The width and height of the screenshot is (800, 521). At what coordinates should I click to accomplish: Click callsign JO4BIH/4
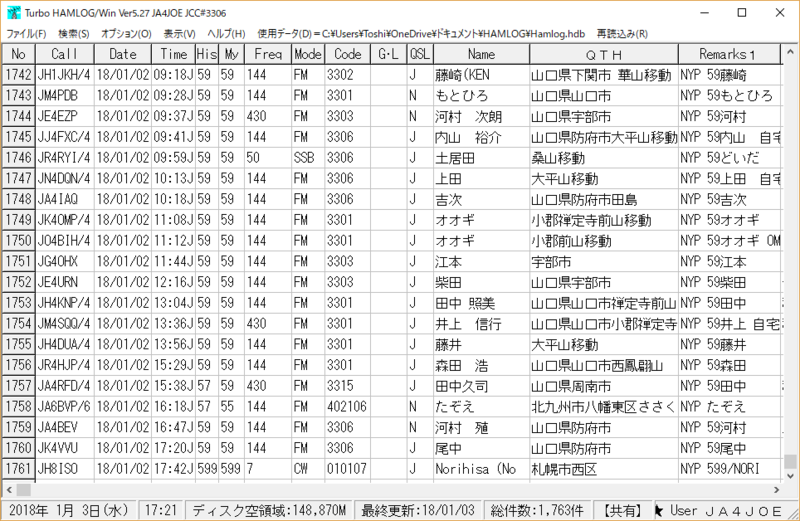tap(64, 240)
